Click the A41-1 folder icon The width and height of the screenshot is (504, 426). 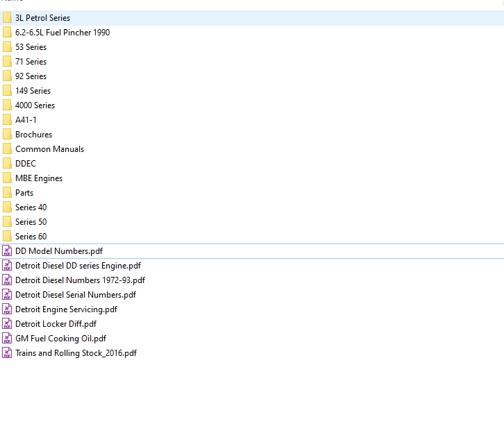7,120
